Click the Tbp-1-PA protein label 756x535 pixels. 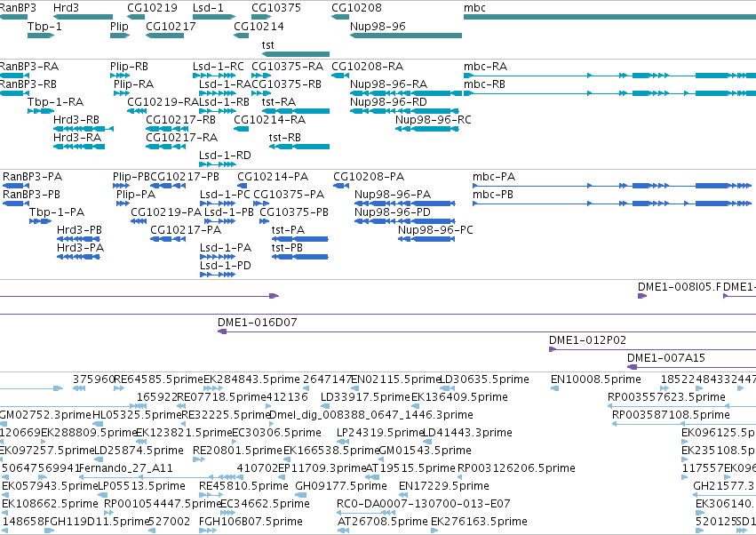pyautogui.click(x=57, y=212)
